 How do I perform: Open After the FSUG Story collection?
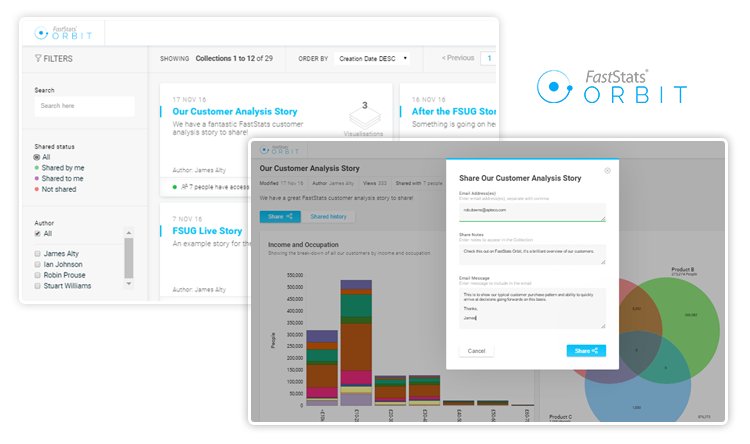[453, 111]
